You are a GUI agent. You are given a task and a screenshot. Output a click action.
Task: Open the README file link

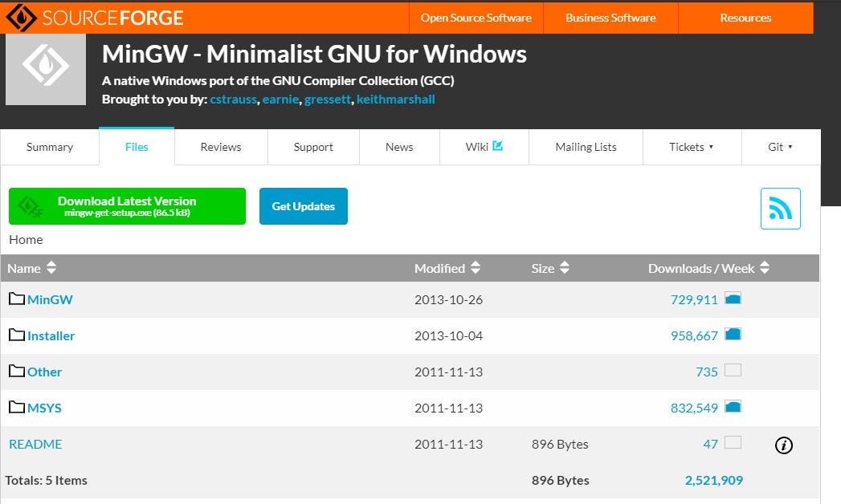(35, 444)
